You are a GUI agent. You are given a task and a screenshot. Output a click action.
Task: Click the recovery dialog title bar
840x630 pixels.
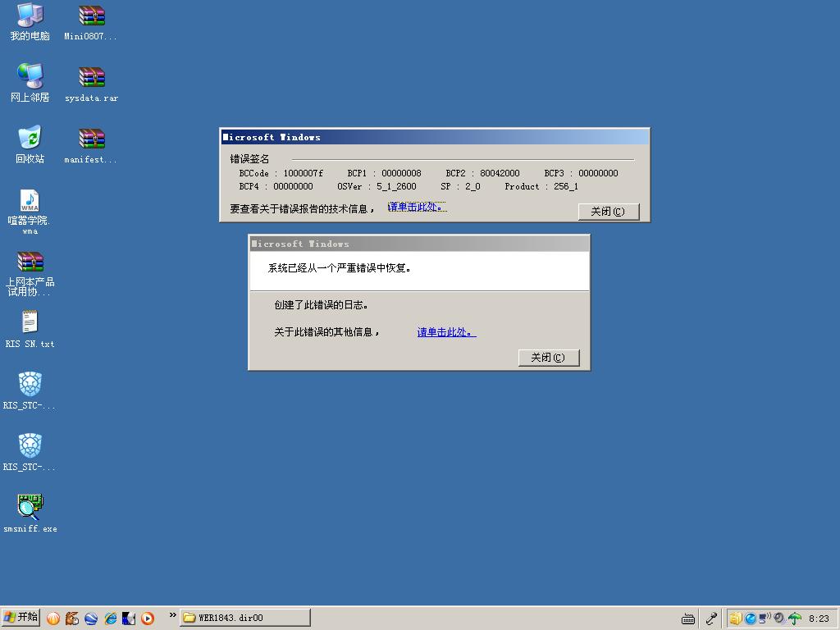[x=419, y=244]
